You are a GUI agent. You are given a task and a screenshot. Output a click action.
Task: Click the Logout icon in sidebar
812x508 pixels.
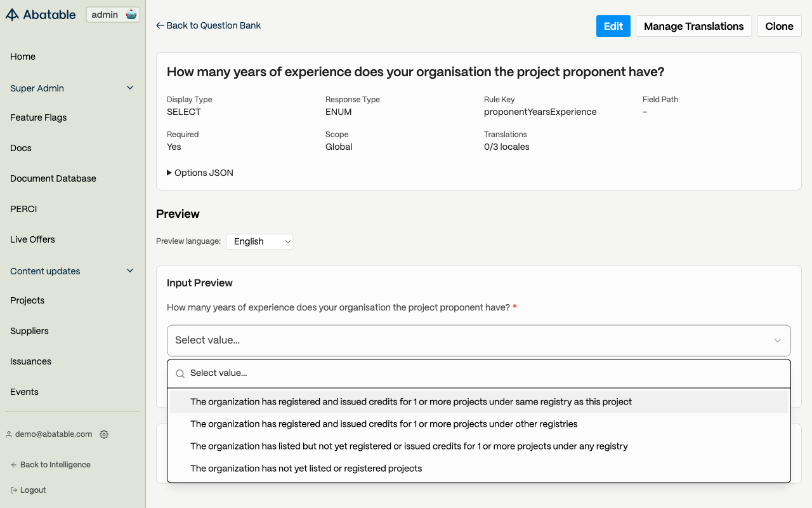tap(14, 490)
